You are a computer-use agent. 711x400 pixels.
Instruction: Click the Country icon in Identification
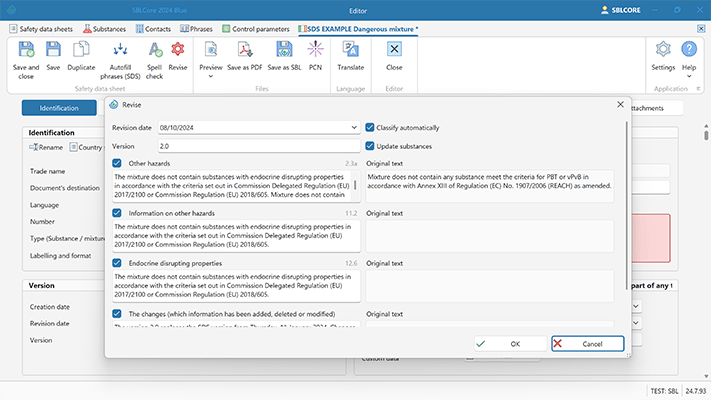click(73, 147)
